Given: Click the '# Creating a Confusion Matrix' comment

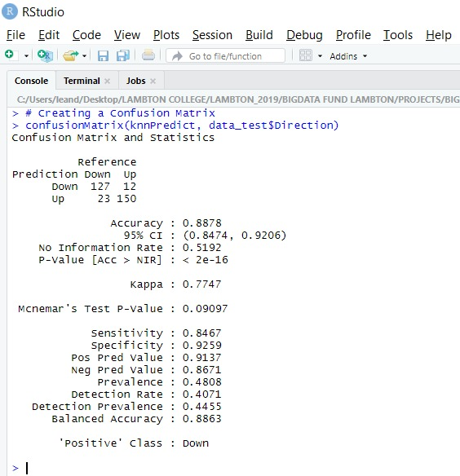Looking at the screenshot, I should pyautogui.click(x=121, y=113).
